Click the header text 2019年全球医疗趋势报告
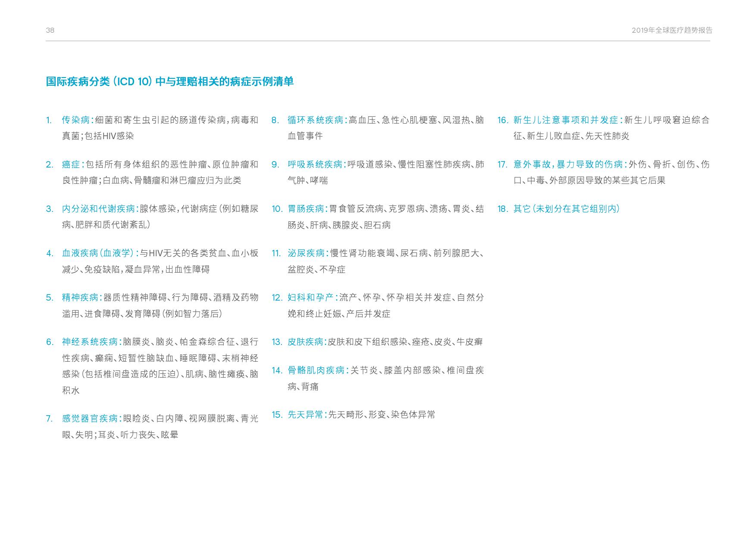 [x=672, y=30]
